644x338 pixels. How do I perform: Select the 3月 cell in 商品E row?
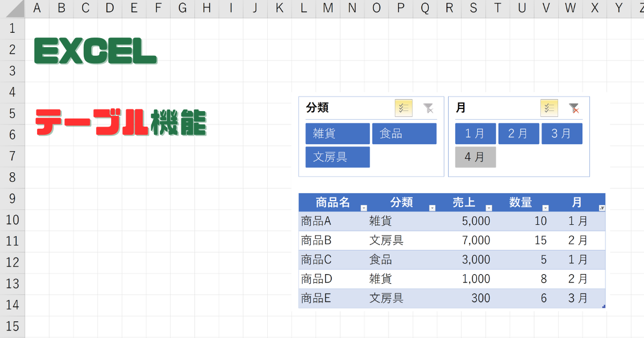578,298
